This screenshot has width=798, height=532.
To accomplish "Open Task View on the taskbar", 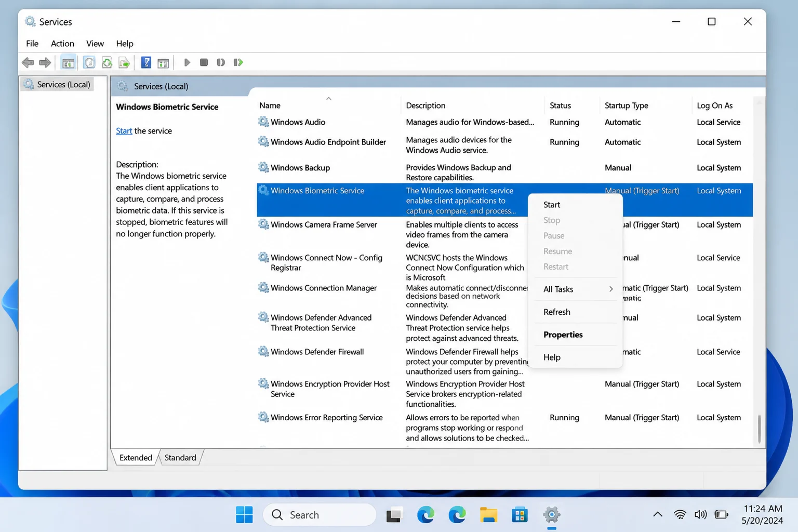I will (x=394, y=515).
